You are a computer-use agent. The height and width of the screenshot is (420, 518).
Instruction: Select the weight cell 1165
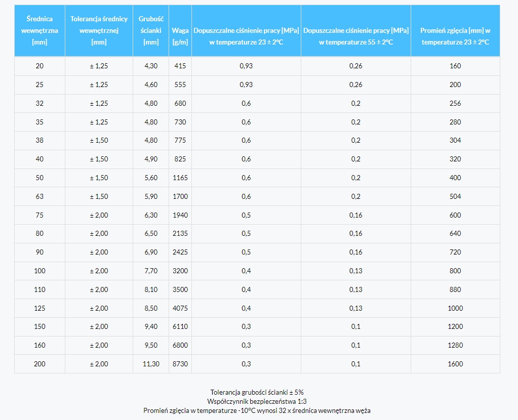[180, 178]
